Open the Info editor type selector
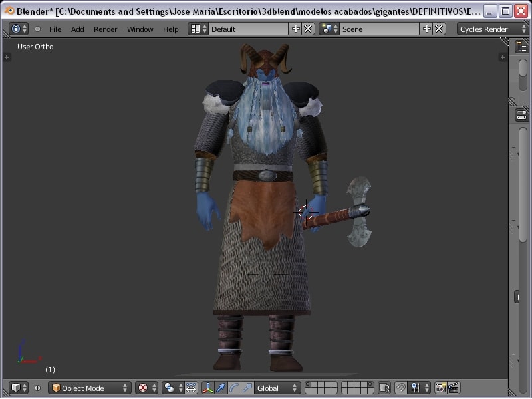Screen dimensions: 532x399 pyautogui.click(x=19, y=29)
